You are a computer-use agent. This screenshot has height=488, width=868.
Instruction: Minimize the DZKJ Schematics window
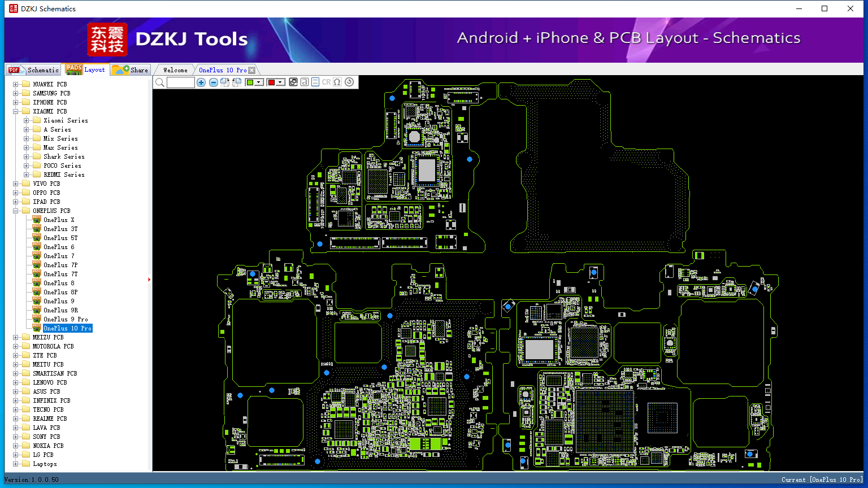tap(799, 8)
